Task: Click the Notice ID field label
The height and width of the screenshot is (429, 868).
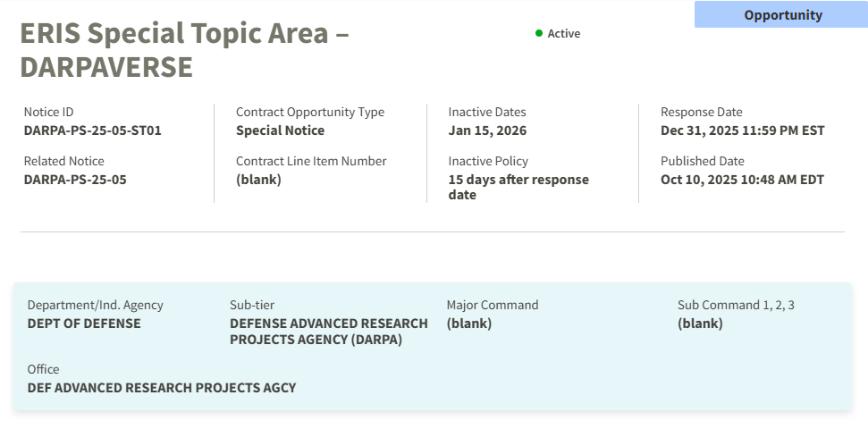Action: (48, 112)
